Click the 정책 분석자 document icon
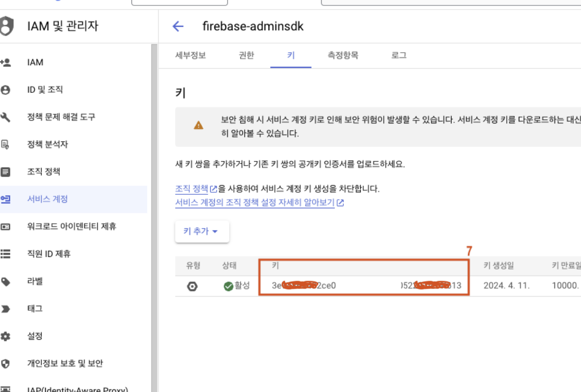The width and height of the screenshot is (581, 392). [x=5, y=145]
